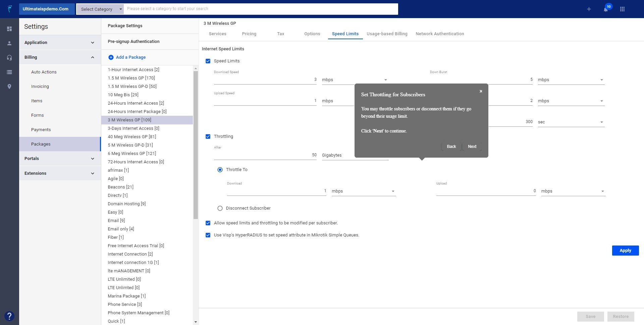This screenshot has height=325, width=644.
Task: Click the plus add icon in header
Action: point(589,9)
